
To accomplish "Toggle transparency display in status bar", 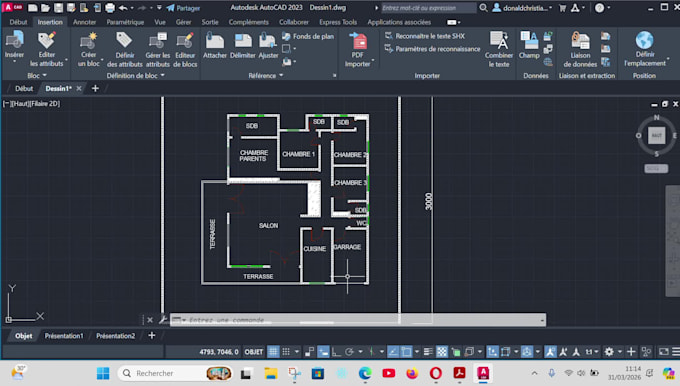I will pos(441,352).
